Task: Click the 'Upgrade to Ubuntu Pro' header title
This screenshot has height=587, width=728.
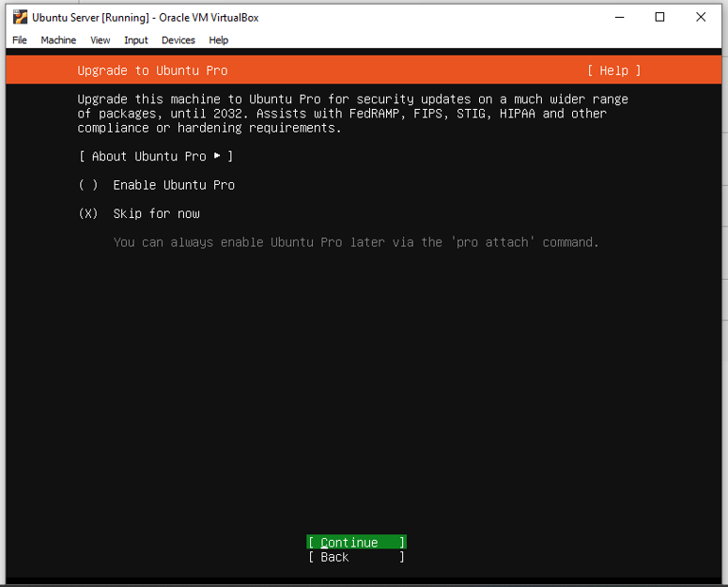Action: point(152,70)
